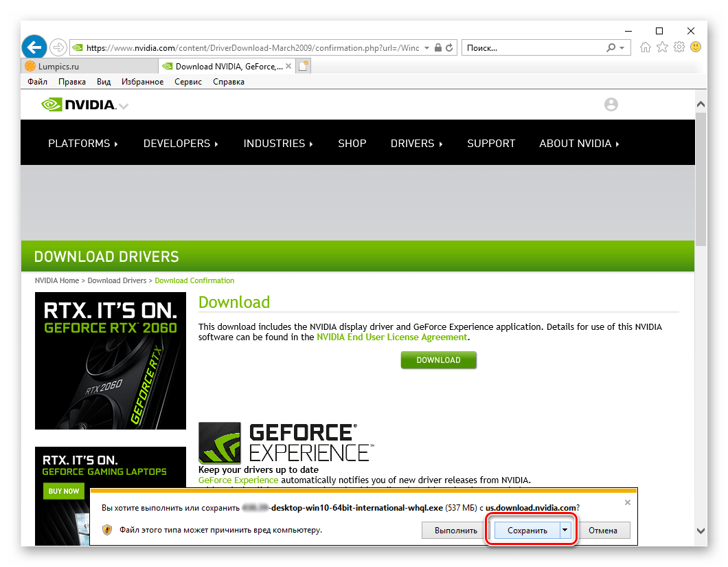Expand the chevron next to NVIDIA logo

click(124, 107)
